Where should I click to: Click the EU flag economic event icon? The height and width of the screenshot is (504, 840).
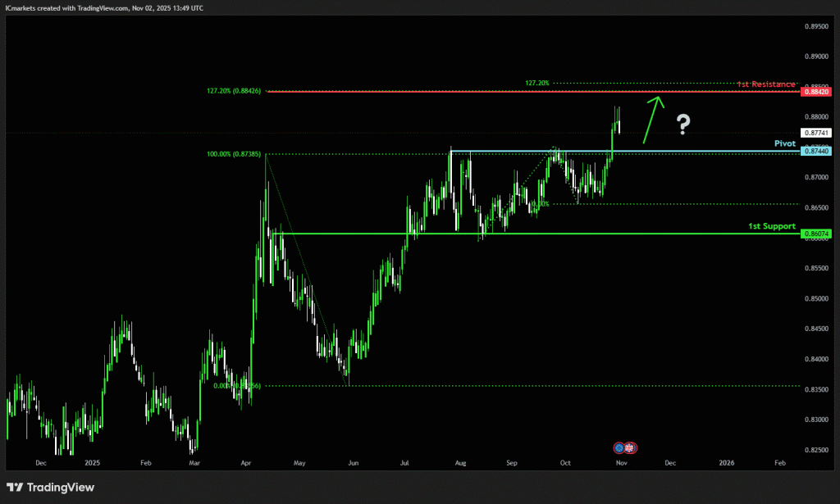click(x=620, y=447)
